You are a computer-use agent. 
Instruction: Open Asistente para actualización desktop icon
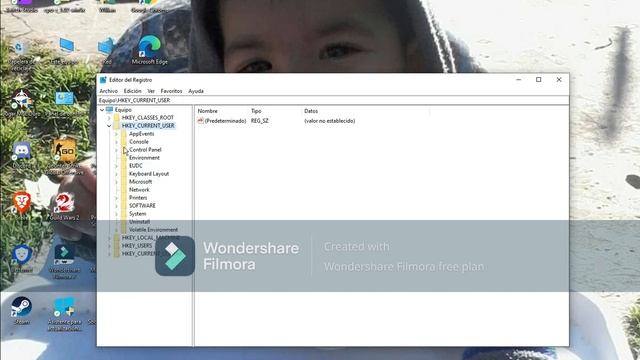point(64,313)
